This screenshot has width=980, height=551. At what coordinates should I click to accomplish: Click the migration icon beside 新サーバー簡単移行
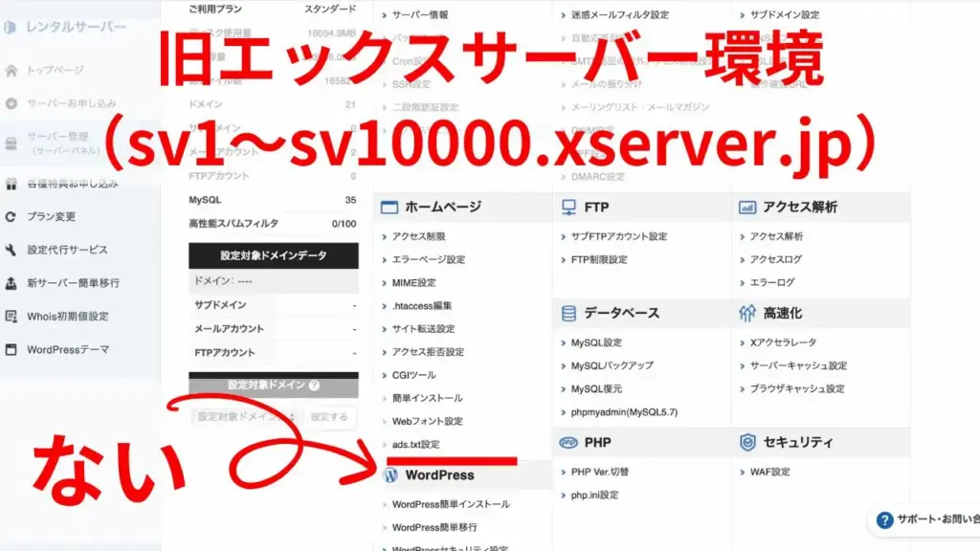11,283
